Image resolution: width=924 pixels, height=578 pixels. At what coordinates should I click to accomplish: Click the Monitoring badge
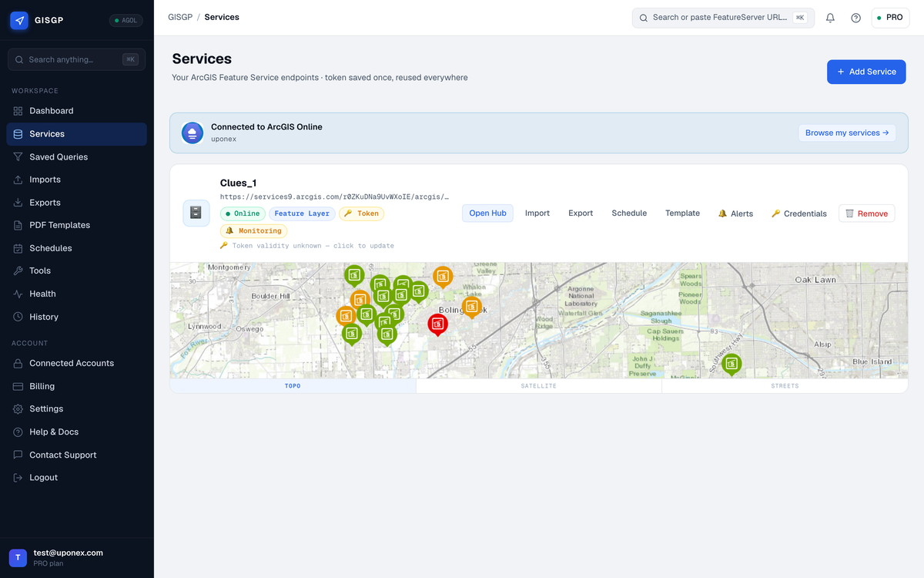(x=253, y=230)
